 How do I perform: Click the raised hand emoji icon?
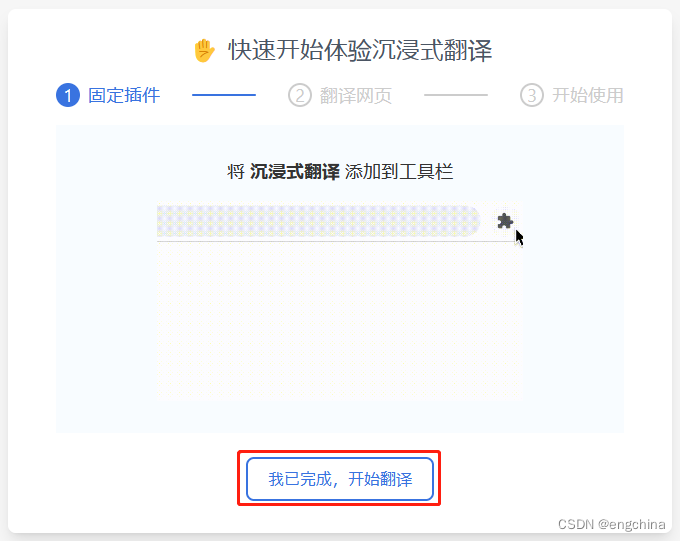tap(204, 50)
